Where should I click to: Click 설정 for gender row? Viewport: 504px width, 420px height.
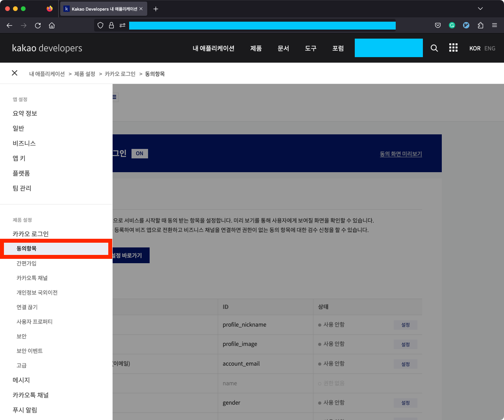(406, 403)
